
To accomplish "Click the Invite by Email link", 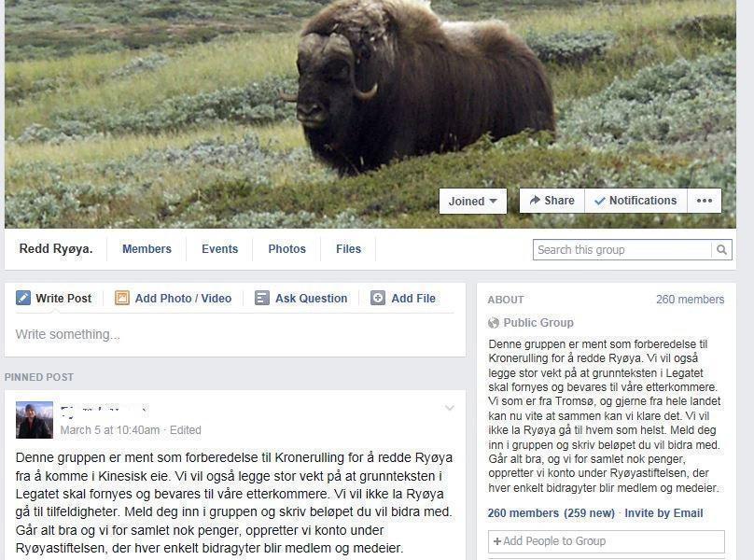I will [x=663, y=513].
